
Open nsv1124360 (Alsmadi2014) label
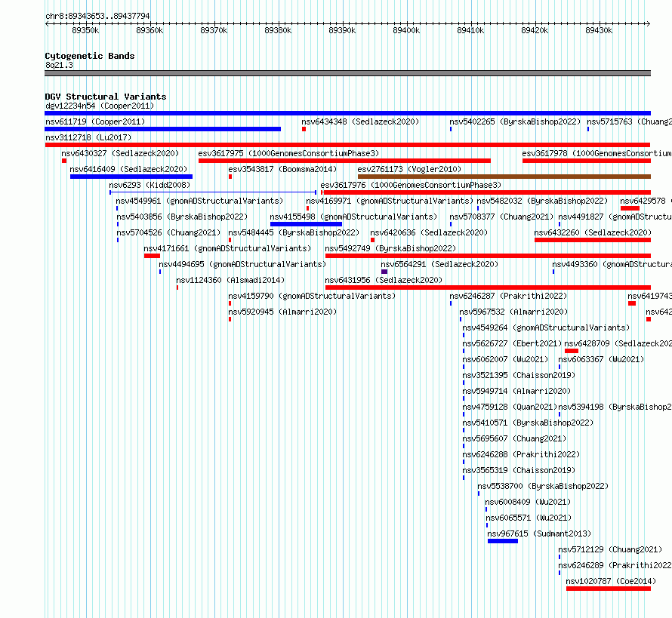230,280
